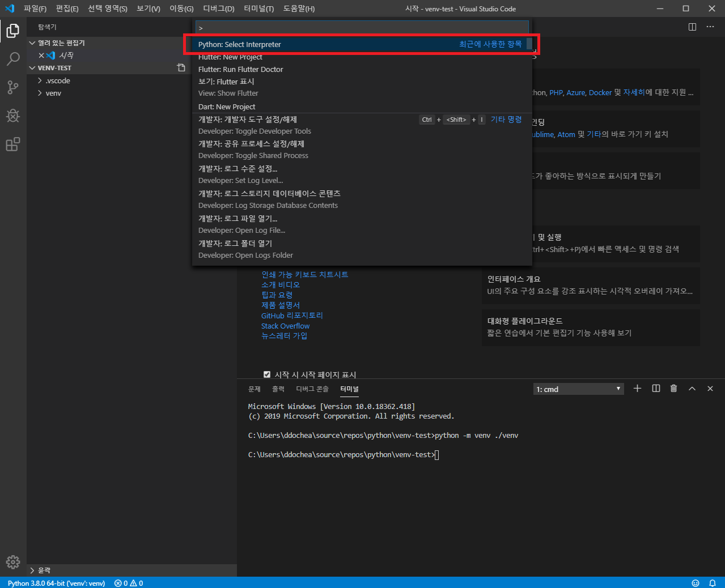Toggle 시작 시 시작 페이지 표시 checkbox
Screen dimensions: 725x588
[x=267, y=374]
